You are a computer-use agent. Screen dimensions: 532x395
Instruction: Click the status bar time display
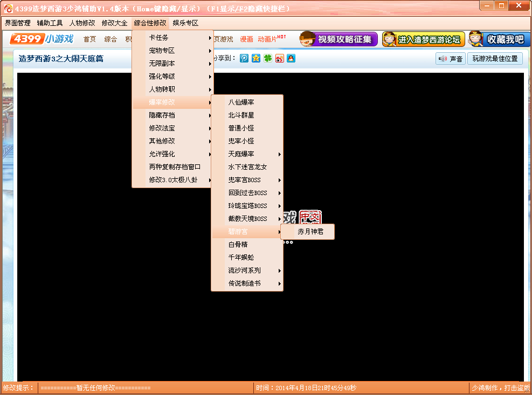[x=306, y=388]
